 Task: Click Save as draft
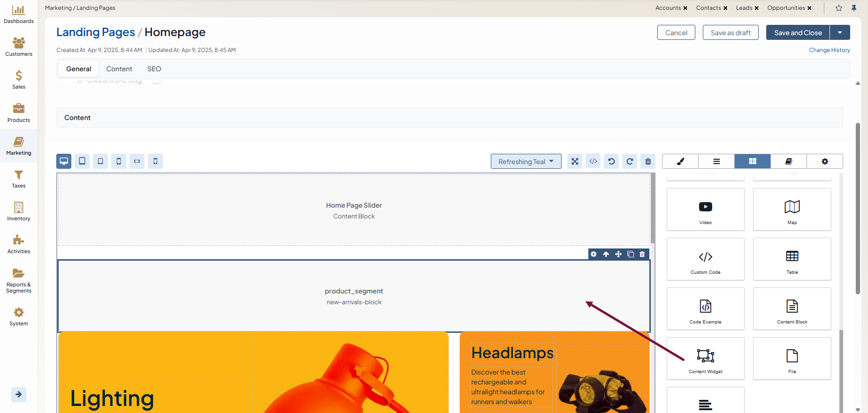click(x=731, y=32)
